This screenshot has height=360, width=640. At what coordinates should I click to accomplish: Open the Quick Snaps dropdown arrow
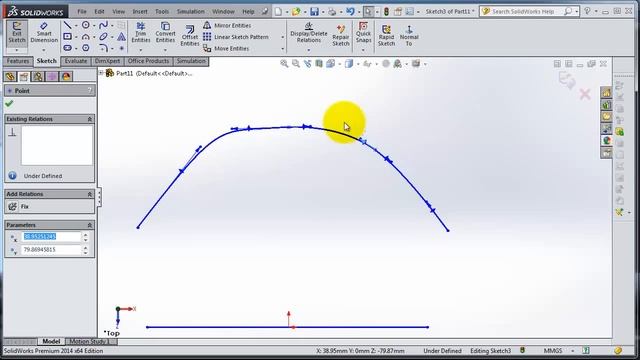pos(363,50)
